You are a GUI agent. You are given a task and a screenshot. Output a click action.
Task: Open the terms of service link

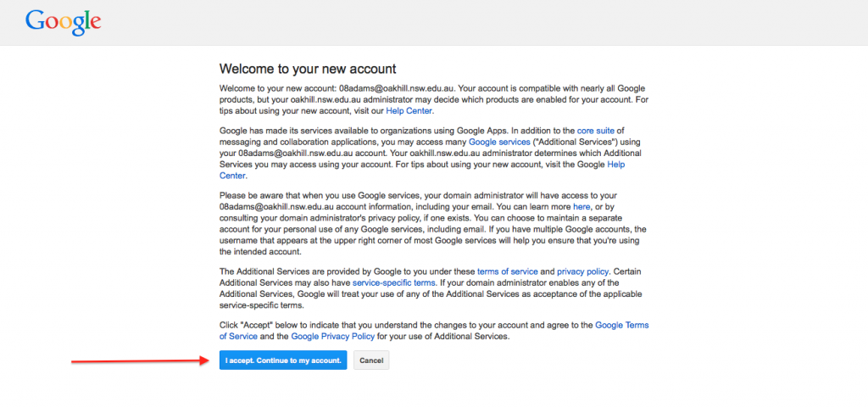point(507,271)
